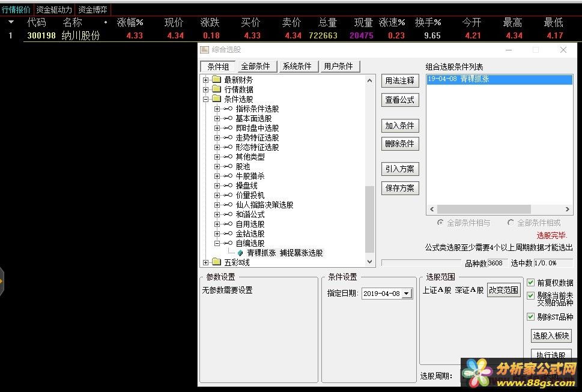This screenshot has width=582, height=392.
Task: Click the 引入方案 button
Action: 400,169
